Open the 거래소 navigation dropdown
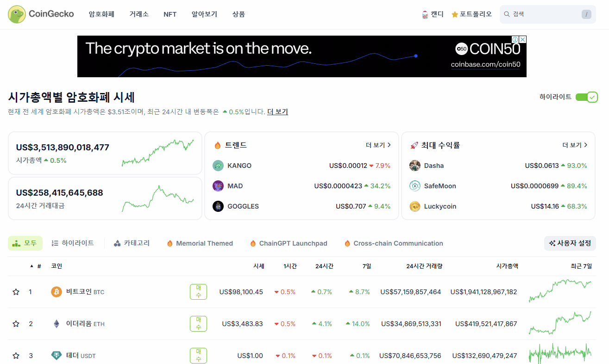Image resolution: width=609 pixels, height=364 pixels. click(139, 14)
